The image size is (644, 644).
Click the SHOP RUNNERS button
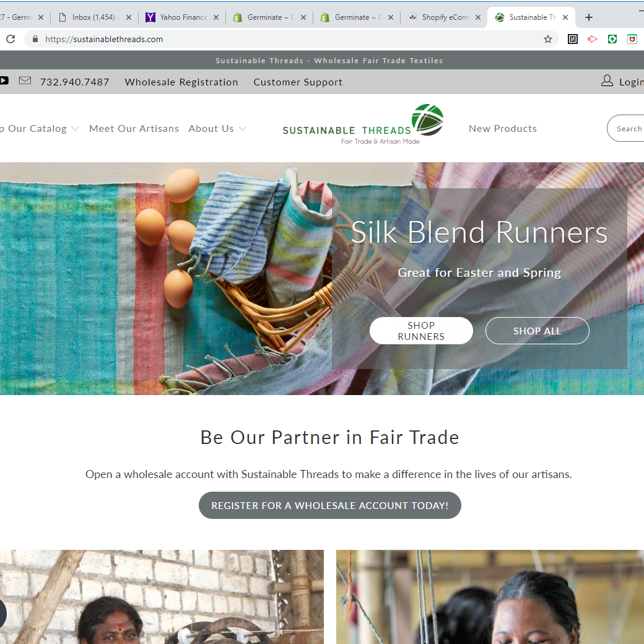coord(421,331)
